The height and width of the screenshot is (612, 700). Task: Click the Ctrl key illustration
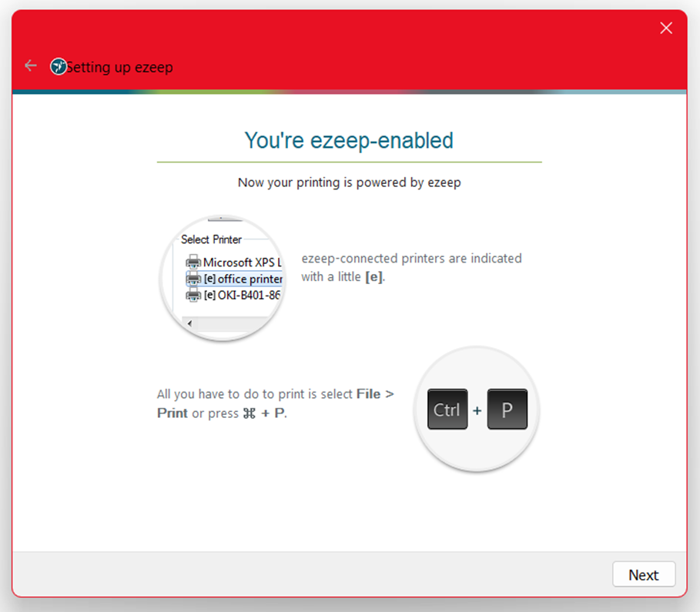[x=447, y=409]
